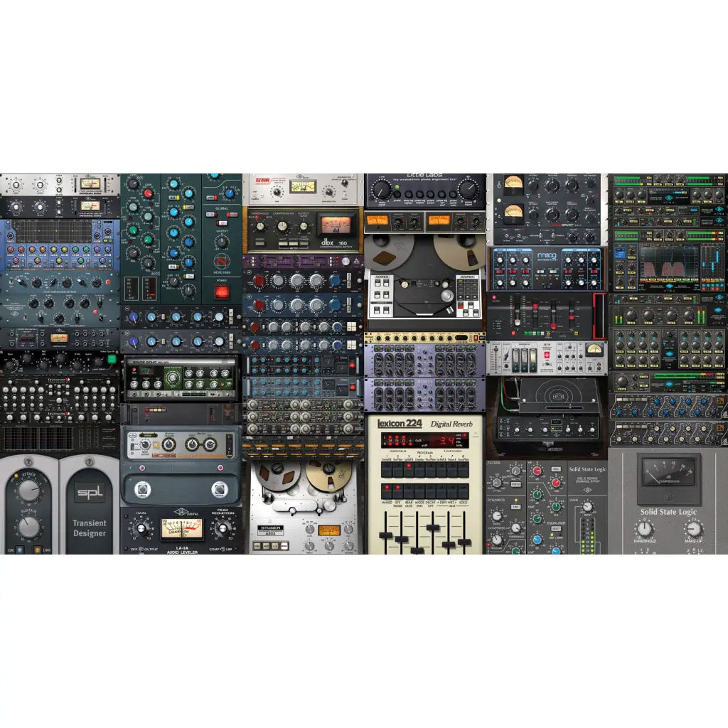Click the 'lexicon 224' logo
Image resolution: width=728 pixels, height=728 pixels.
click(400, 424)
